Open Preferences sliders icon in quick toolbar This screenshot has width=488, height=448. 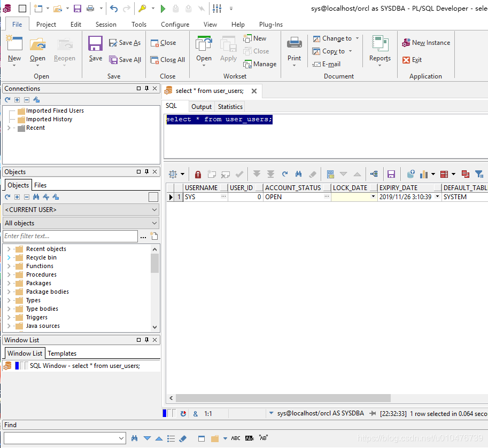(217, 9)
